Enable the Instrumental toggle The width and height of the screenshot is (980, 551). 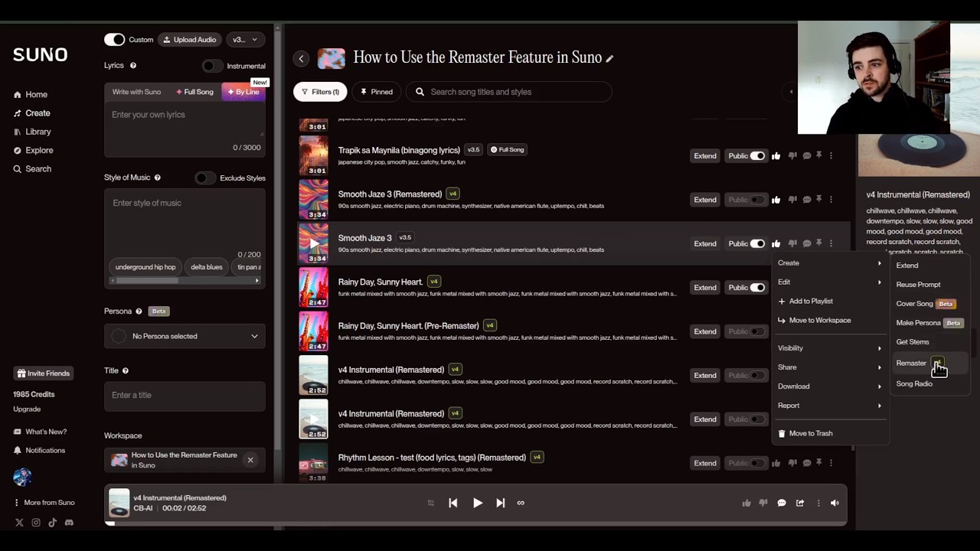click(x=212, y=66)
